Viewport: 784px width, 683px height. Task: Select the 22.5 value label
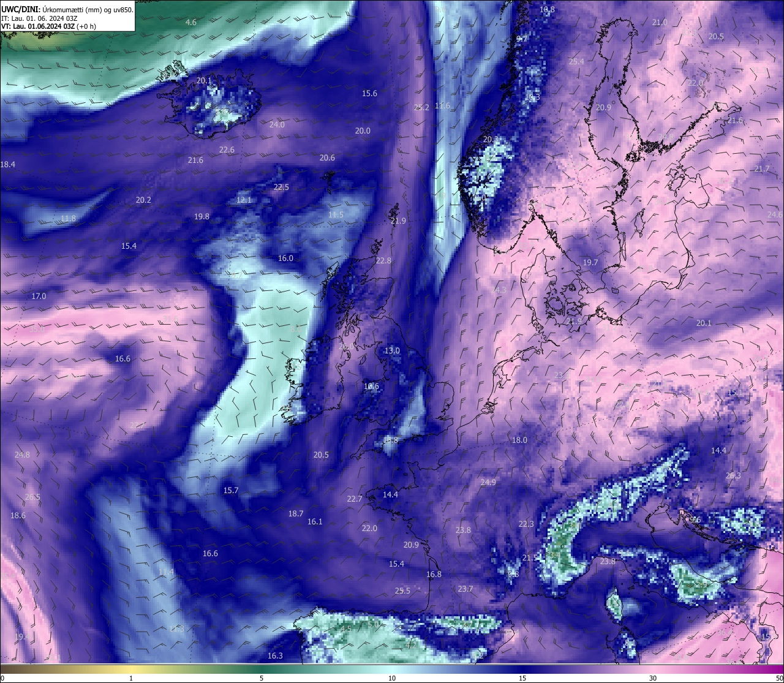281,187
